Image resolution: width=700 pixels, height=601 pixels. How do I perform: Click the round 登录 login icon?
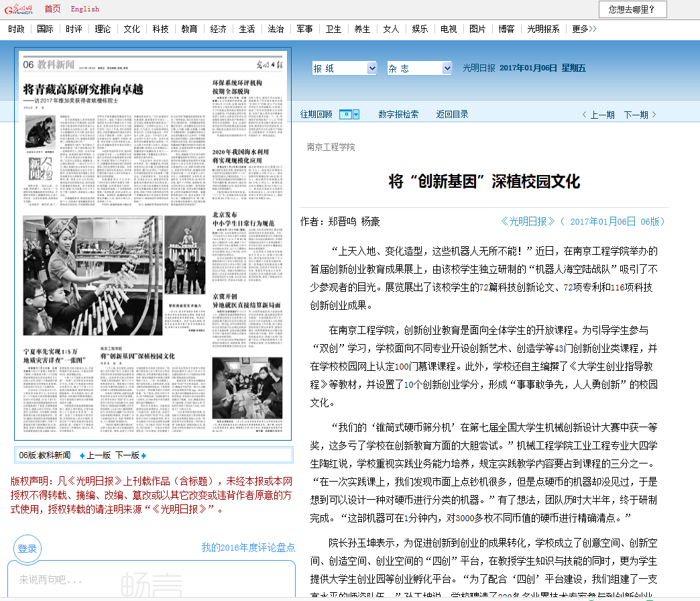[x=27, y=549]
